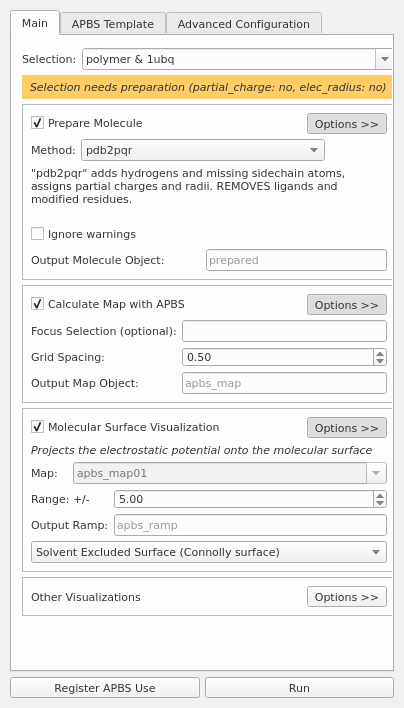Enable the Ignore warnings checkbox
The width and height of the screenshot is (404, 708).
point(37,234)
